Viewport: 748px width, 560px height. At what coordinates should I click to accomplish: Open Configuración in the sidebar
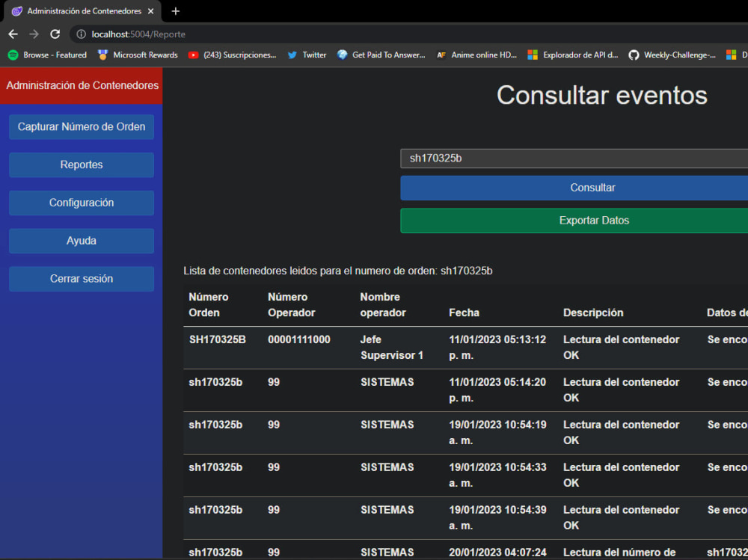(82, 203)
